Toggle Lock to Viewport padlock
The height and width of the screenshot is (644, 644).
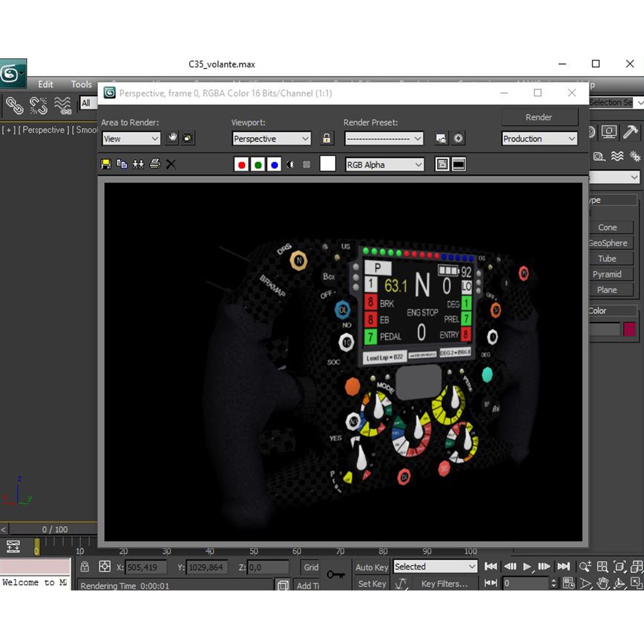click(327, 138)
